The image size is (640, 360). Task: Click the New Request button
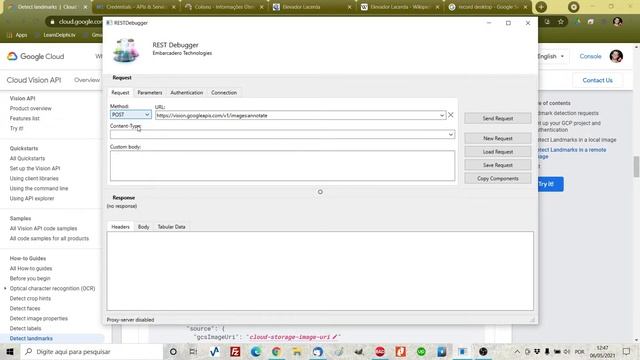(x=498, y=138)
